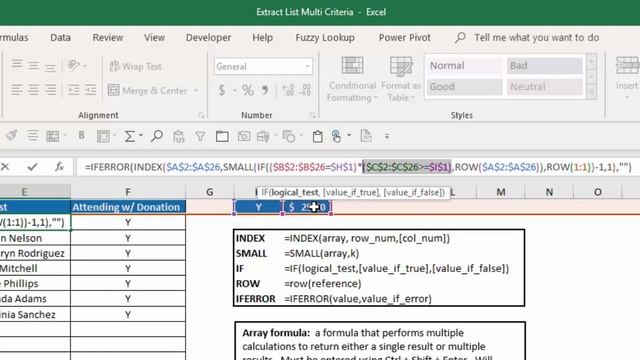640x360 pixels.
Task: Apply Comma Style format
Action: click(x=265, y=90)
